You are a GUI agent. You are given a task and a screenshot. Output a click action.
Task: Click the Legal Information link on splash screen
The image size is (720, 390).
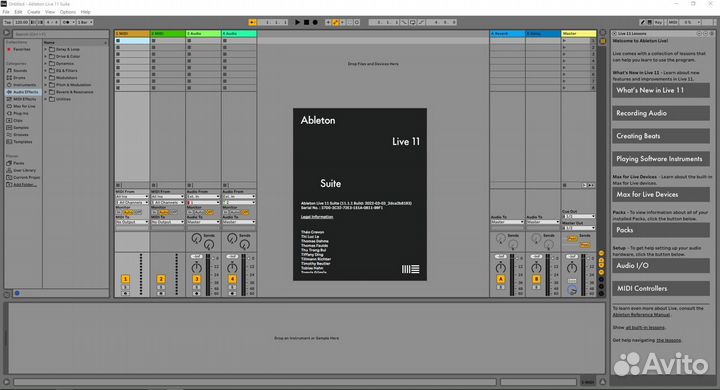tap(317, 217)
